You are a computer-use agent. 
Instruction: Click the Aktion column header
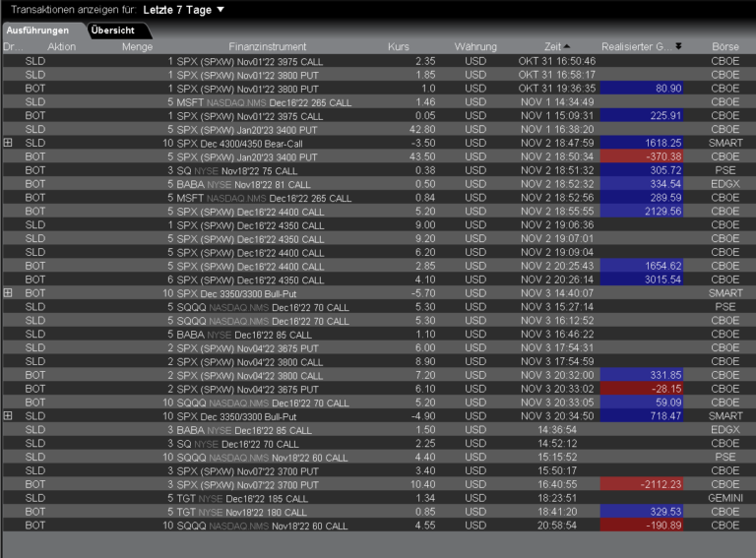click(x=61, y=46)
